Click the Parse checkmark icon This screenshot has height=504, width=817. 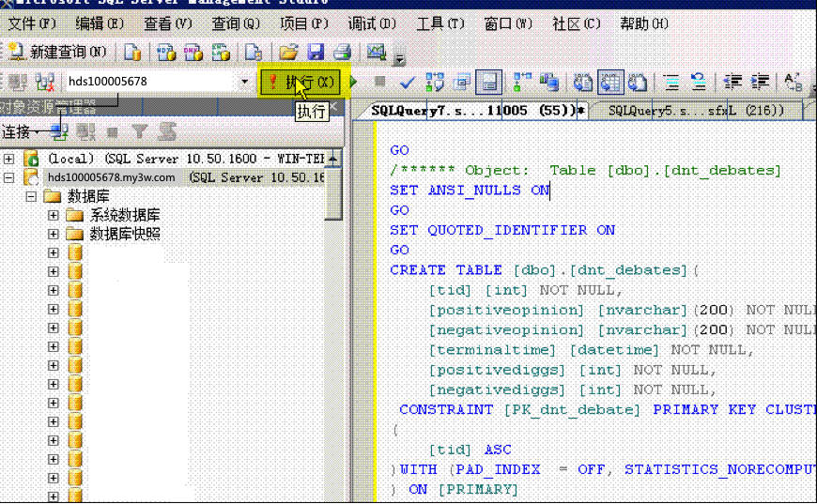click(407, 83)
